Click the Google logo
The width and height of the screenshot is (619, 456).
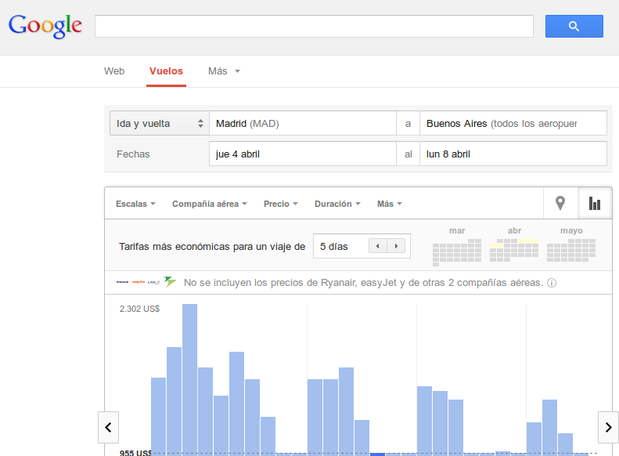pyautogui.click(x=45, y=26)
